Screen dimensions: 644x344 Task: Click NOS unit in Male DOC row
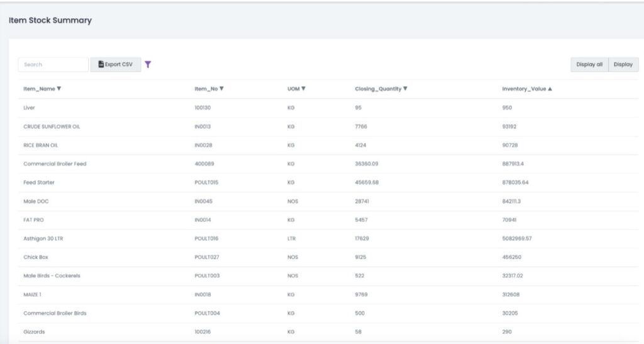click(293, 201)
